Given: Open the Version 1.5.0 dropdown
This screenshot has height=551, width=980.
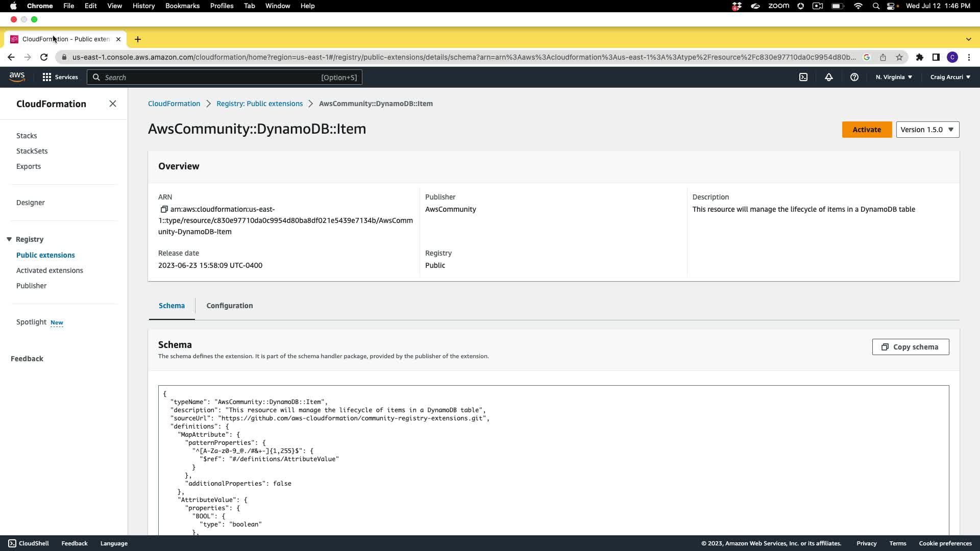Looking at the screenshot, I should coord(927,130).
